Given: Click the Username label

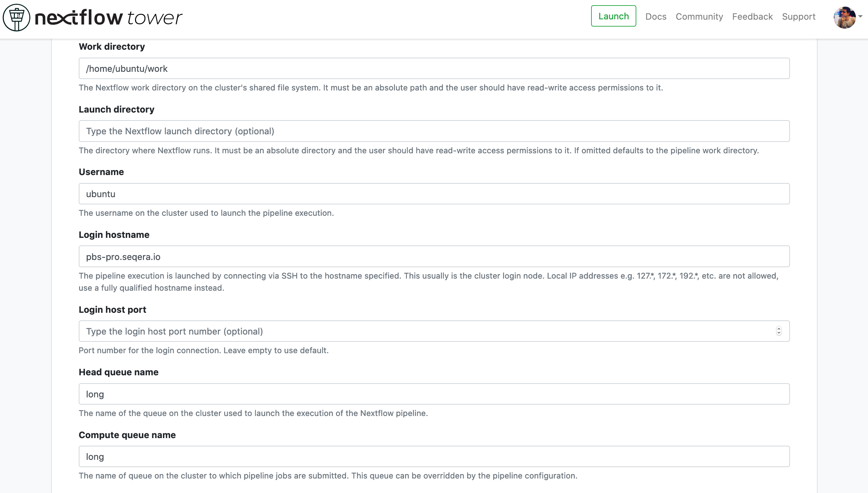Looking at the screenshot, I should [101, 172].
